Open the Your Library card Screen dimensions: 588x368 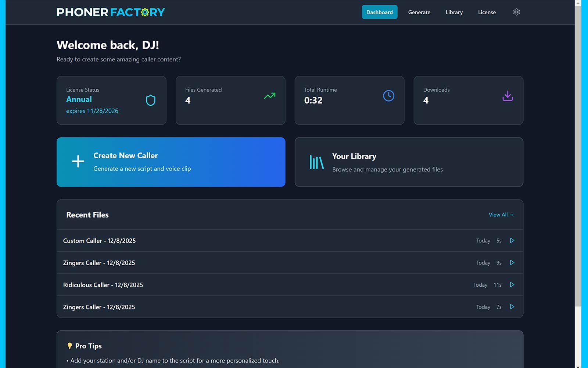(409, 162)
